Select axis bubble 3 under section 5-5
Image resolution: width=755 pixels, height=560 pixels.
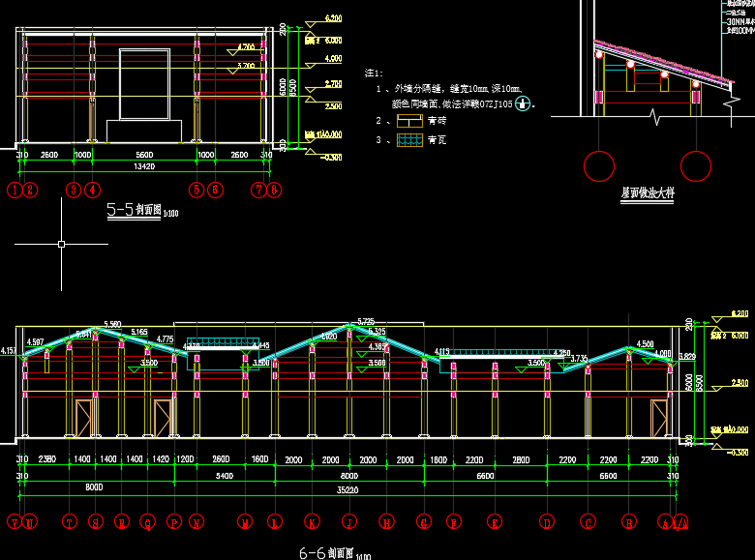click(x=74, y=190)
